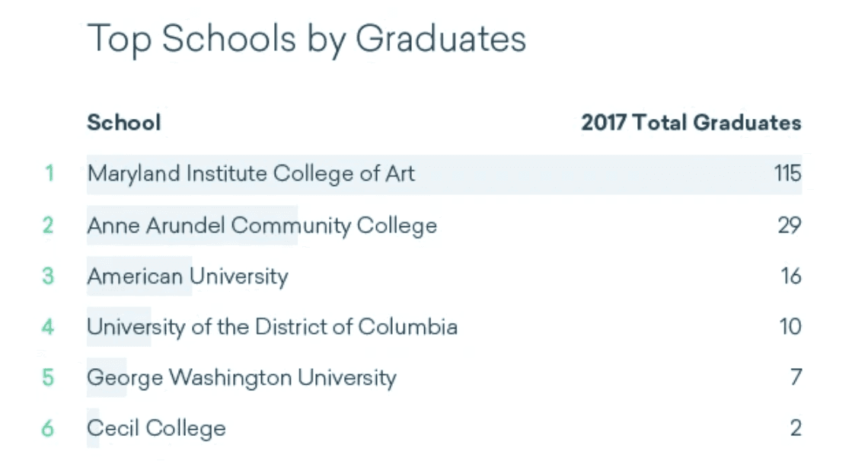Click rank number 3 beside American University
Image resolution: width=868 pixels, height=474 pixels.
48,277
